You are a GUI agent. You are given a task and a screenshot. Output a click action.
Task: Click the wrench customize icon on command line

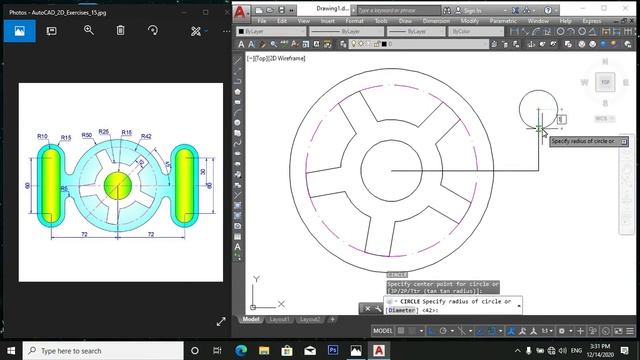(x=378, y=309)
